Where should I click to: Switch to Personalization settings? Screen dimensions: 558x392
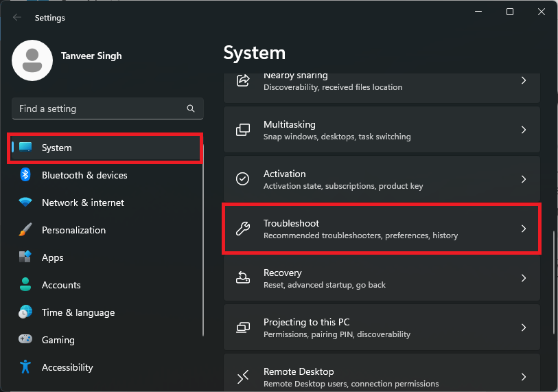(106, 230)
